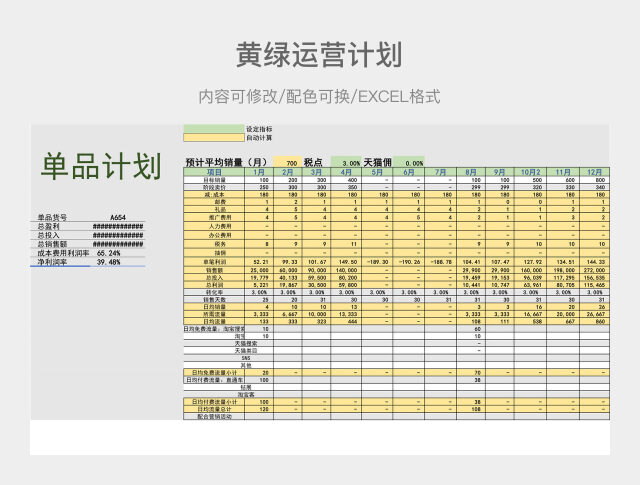This screenshot has height=485, width=640.
Task: Click the 总投入 row label
Action: [49, 235]
